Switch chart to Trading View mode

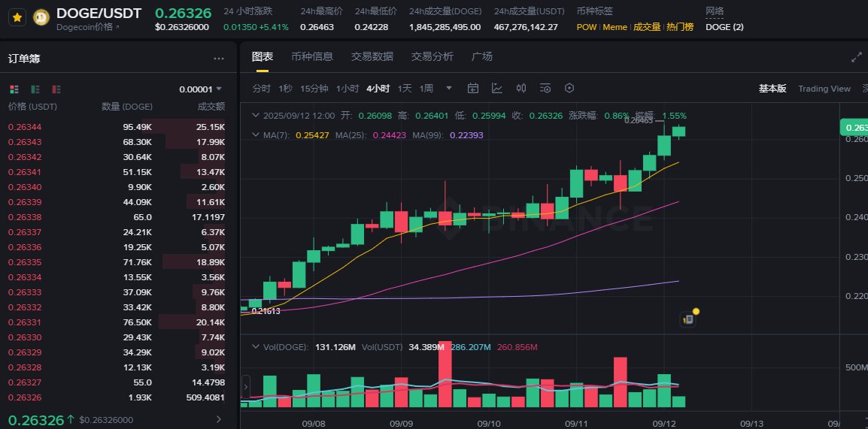pyautogui.click(x=824, y=89)
